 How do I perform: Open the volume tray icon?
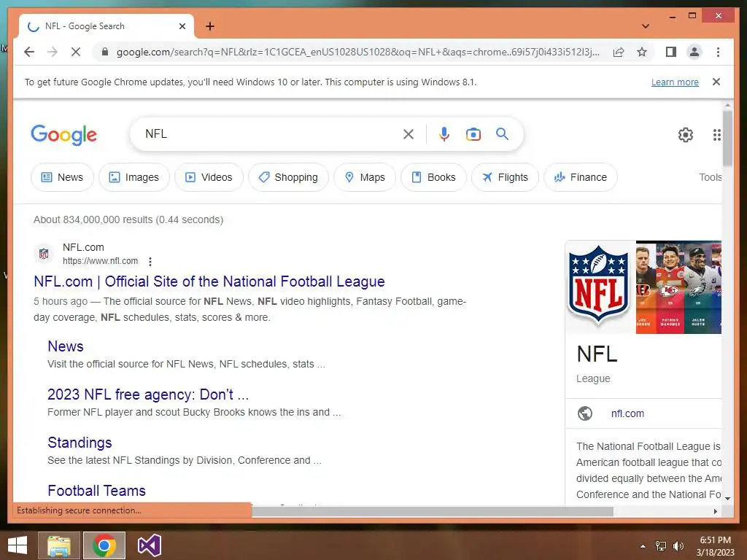678,546
